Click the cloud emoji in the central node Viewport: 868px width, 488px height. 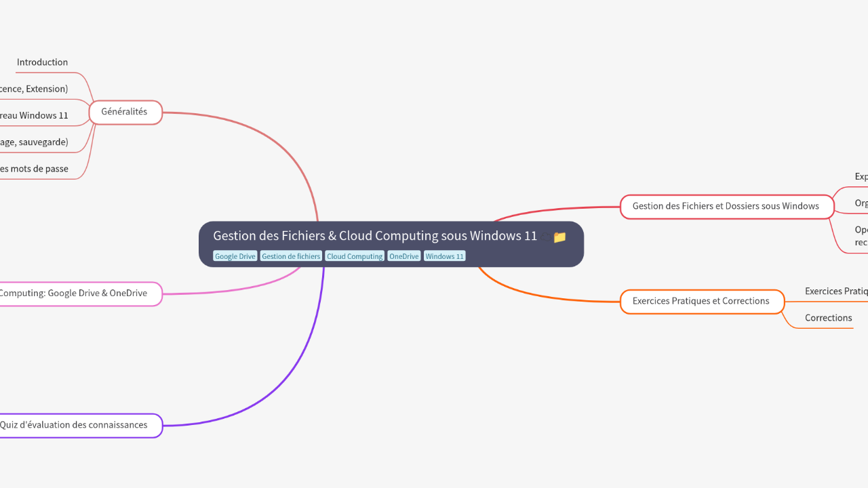pos(546,237)
